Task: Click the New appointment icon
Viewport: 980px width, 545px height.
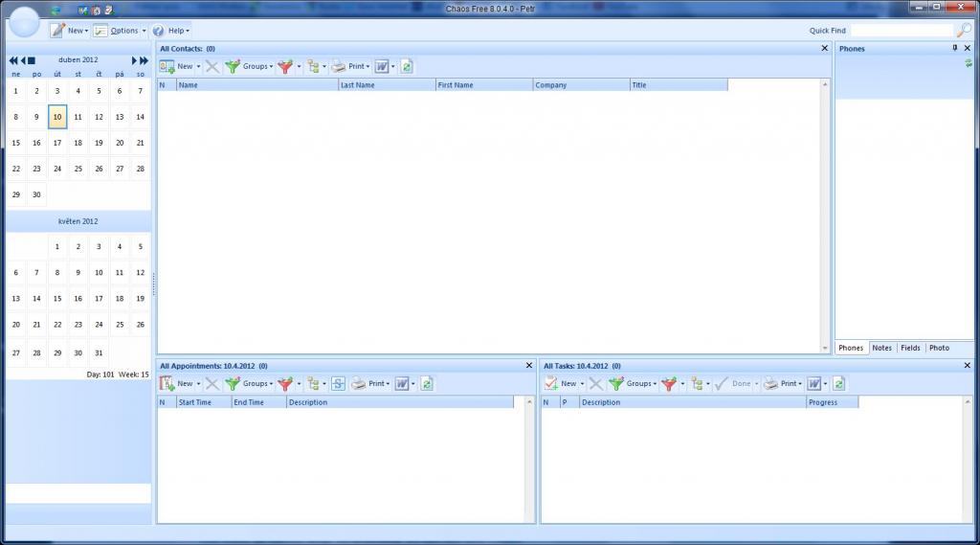Action: 167,383
